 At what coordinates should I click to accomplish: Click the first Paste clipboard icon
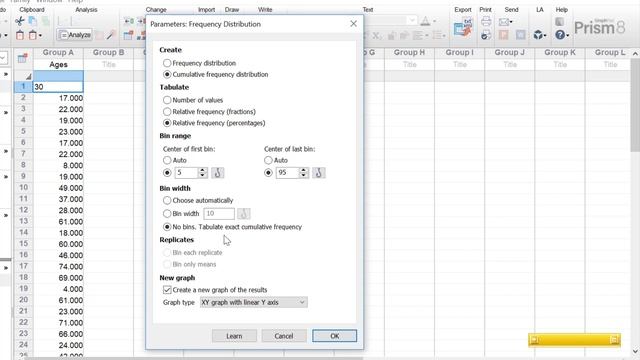click(20, 35)
